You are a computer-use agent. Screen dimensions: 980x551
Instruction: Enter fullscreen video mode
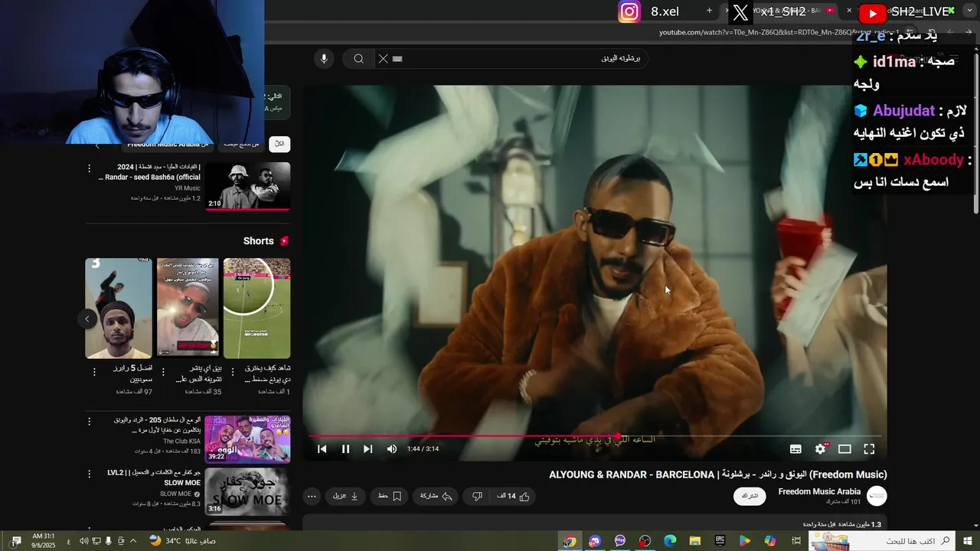(x=869, y=449)
